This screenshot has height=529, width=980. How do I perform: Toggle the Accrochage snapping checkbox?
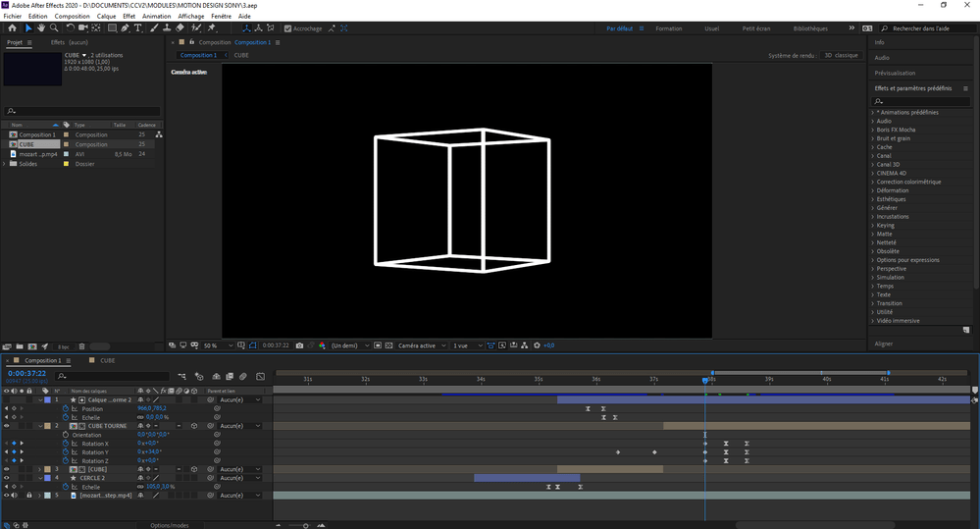287,28
